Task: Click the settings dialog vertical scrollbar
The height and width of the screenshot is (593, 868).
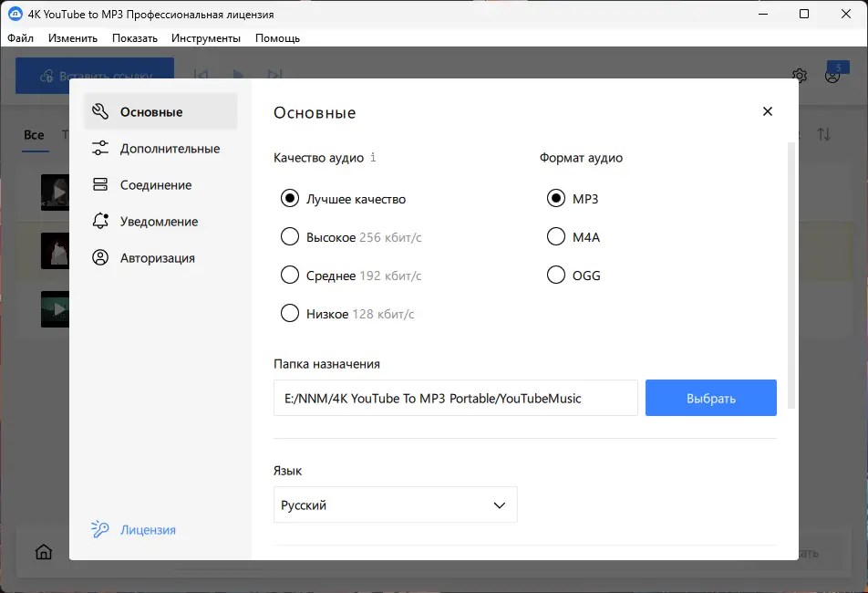Action: [x=791, y=274]
